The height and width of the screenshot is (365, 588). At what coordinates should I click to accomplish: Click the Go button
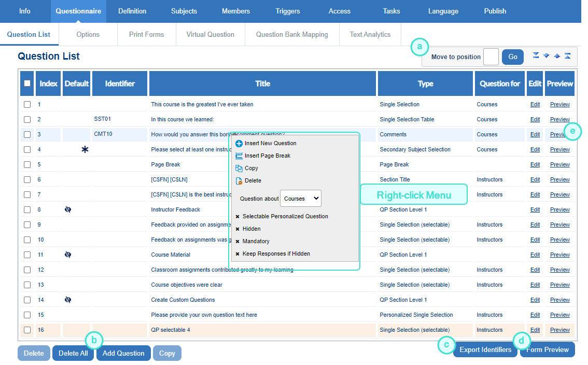(513, 57)
